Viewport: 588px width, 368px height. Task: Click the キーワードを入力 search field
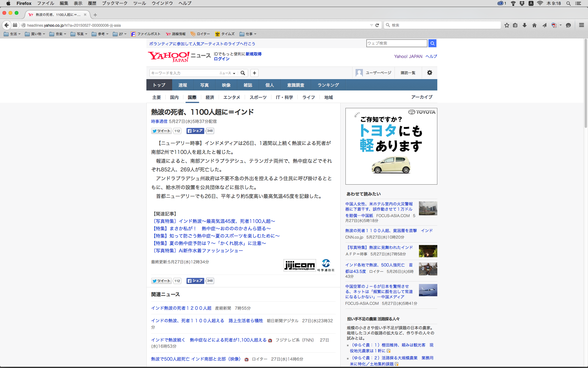pos(183,73)
